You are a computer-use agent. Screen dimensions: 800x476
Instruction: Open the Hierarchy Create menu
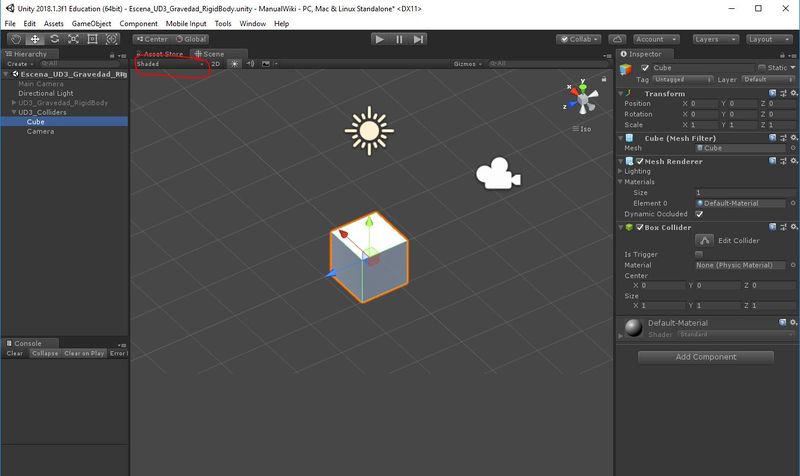click(x=20, y=64)
